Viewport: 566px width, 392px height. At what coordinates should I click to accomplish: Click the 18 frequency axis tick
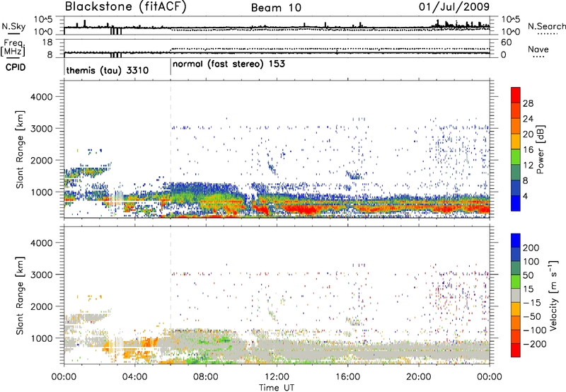coord(47,42)
